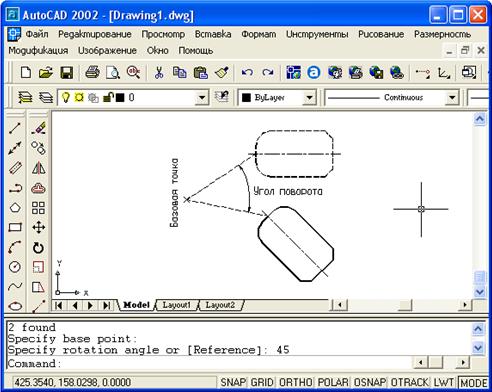Image resolution: width=492 pixels, height=392 pixels.
Task: Click the command line input field
Action: coord(209,363)
